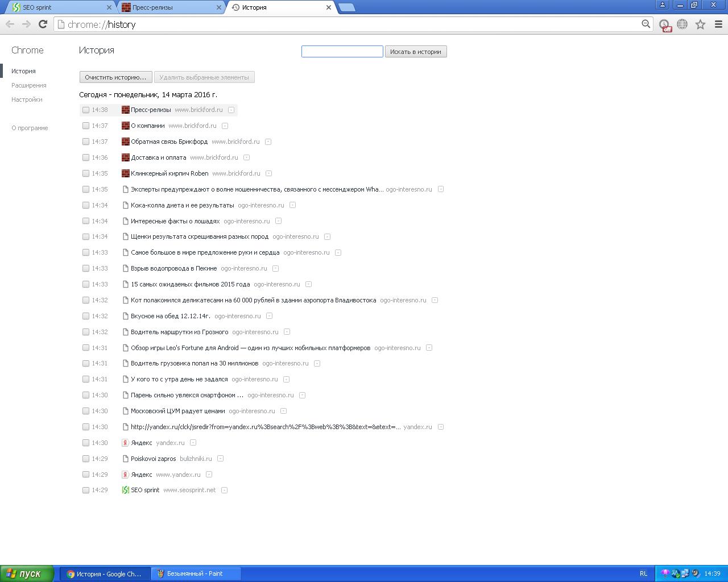This screenshot has width=728, height=582.
Task: Select История in the Chrome sidebar
Action: (x=23, y=71)
